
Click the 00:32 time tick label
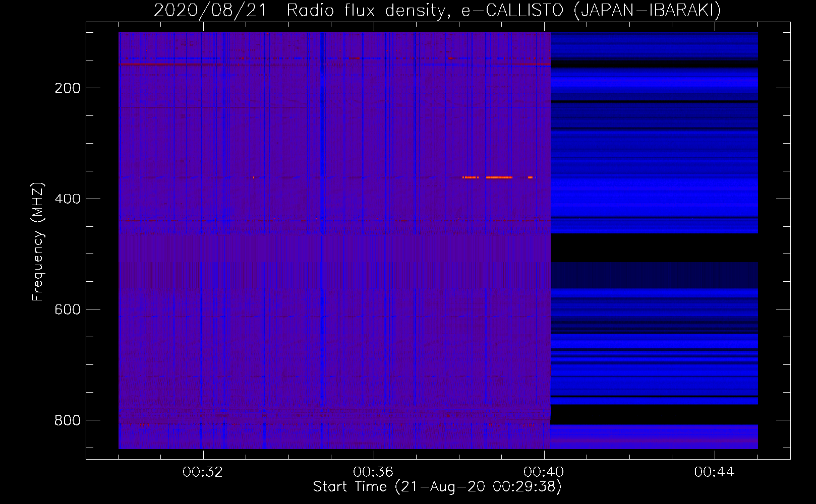203,472
